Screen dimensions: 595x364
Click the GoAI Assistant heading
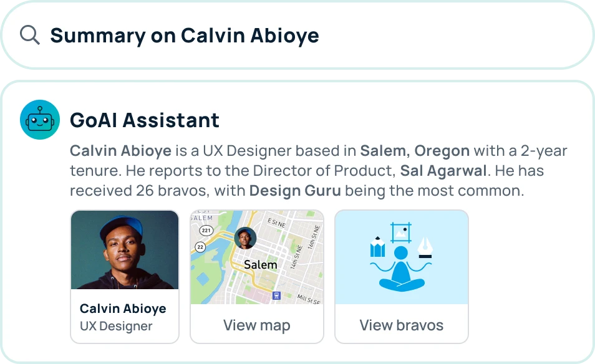click(145, 120)
